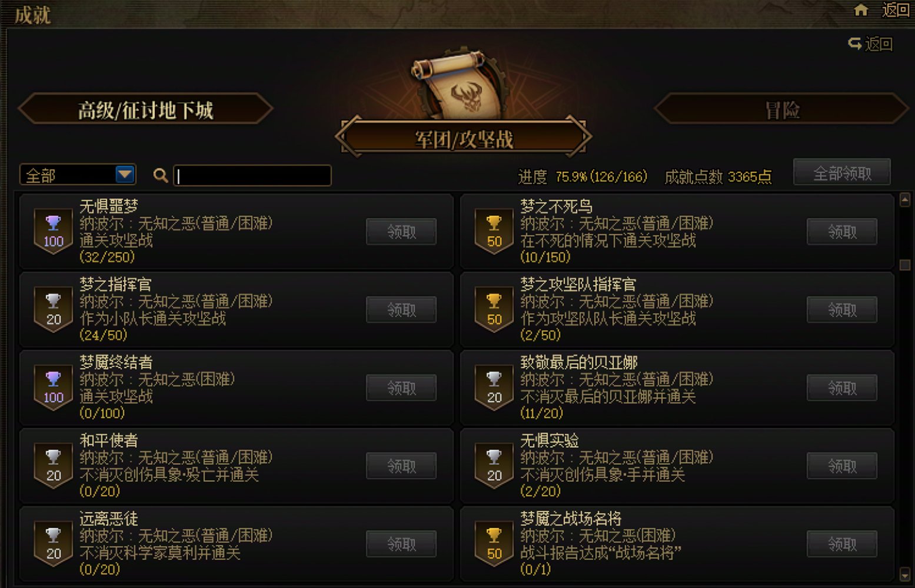Click the 100-point trophy for 无惧噩梦
This screenshot has height=588, width=915.
click(54, 232)
